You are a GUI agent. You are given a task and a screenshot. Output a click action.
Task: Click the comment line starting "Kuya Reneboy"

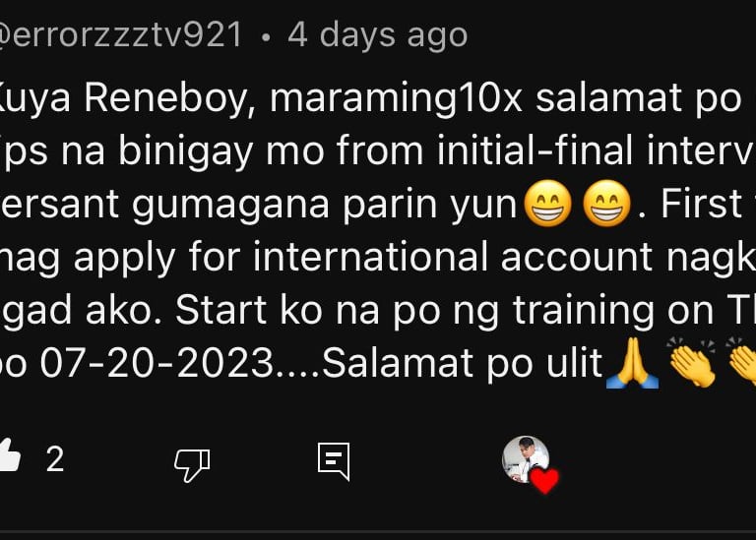[x=370, y=99]
